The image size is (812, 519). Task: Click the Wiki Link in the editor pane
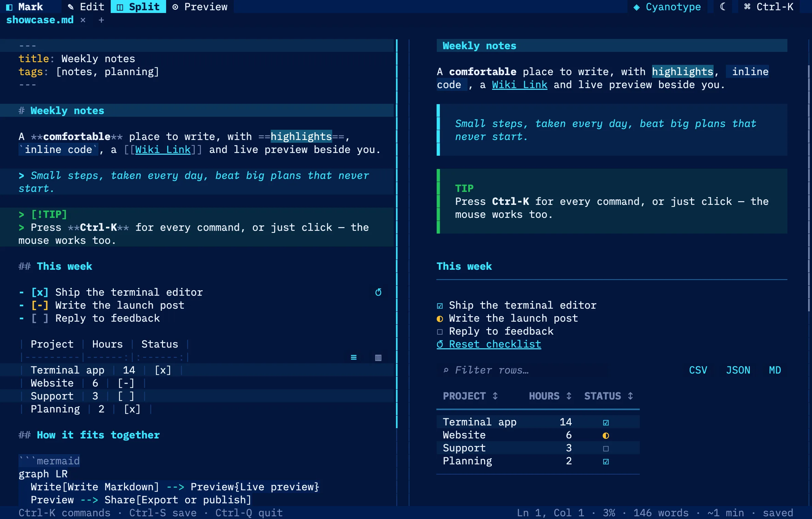pyautogui.click(x=163, y=150)
